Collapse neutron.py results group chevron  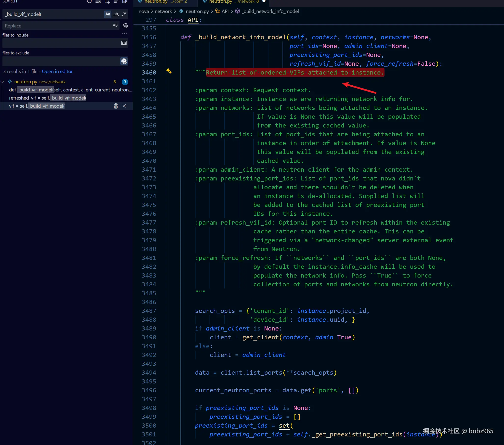coord(2,82)
